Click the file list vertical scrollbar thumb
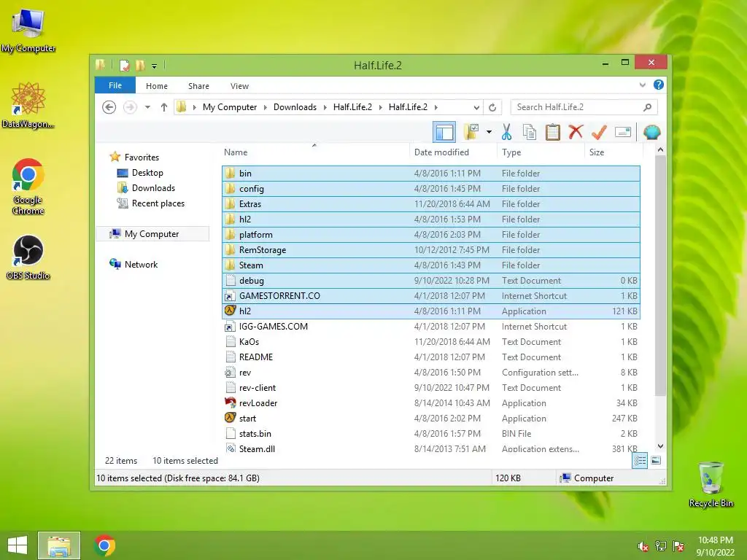This screenshot has width=747, height=560. tap(660, 275)
